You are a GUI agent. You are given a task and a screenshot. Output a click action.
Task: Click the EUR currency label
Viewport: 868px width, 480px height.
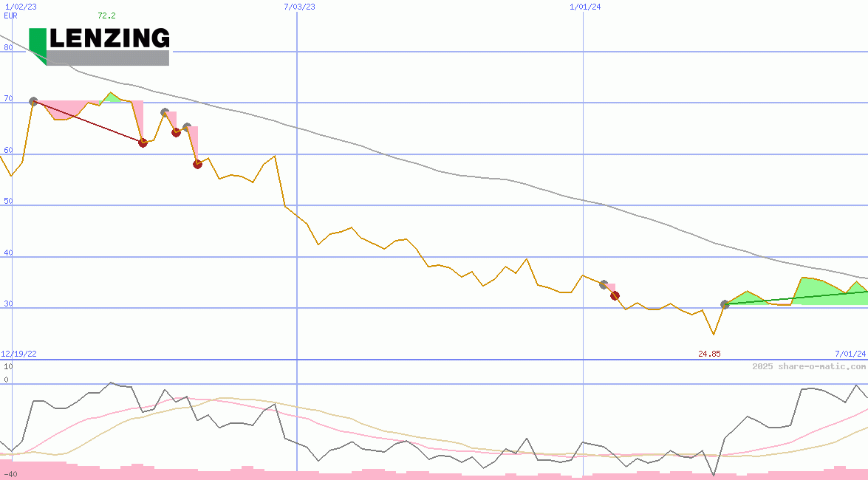(x=10, y=16)
